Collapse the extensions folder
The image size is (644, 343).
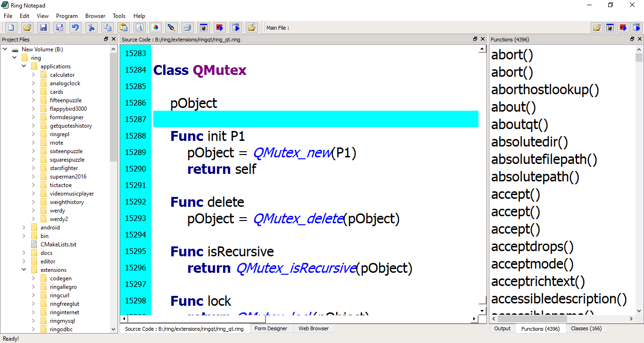[24, 270]
